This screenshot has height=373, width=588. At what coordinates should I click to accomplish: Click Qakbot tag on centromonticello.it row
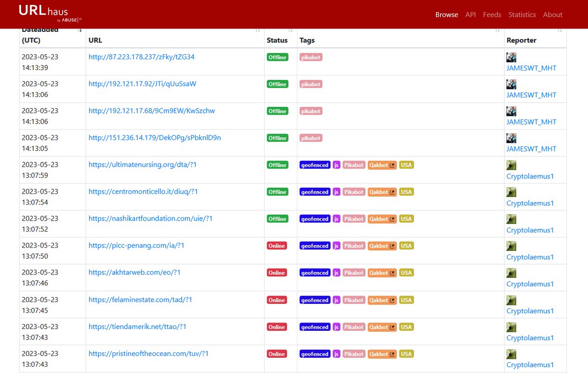point(382,192)
